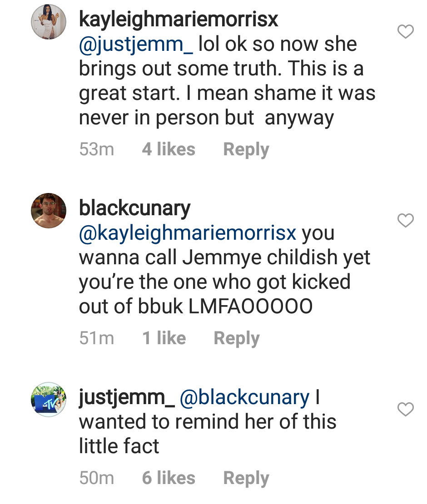Select the 53m timestamp on the first comment
The image size is (427, 504).
97,149
